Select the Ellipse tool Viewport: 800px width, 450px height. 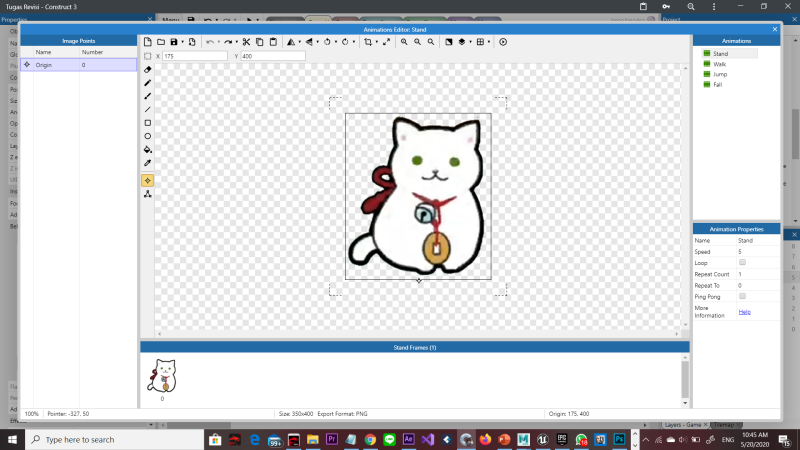pos(147,136)
